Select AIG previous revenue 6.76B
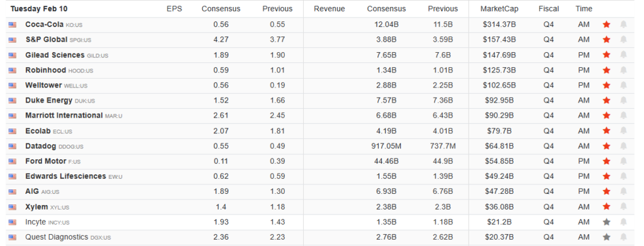Image resolution: width=644 pixels, height=246 pixels. pyautogui.click(x=443, y=192)
